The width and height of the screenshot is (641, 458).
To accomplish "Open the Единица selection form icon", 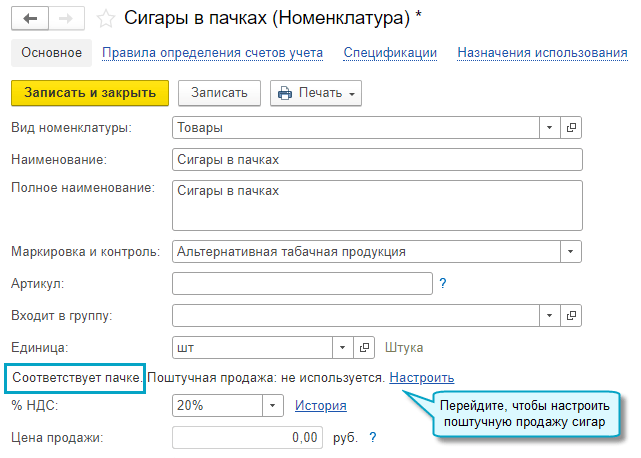I will pyautogui.click(x=364, y=348).
